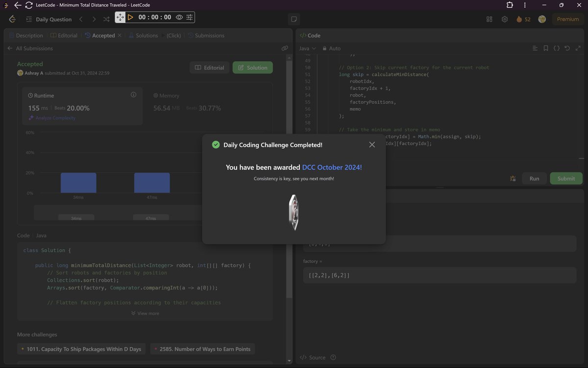Toggle the Auto lock option in editor
The height and width of the screenshot is (368, 588).
331,49
